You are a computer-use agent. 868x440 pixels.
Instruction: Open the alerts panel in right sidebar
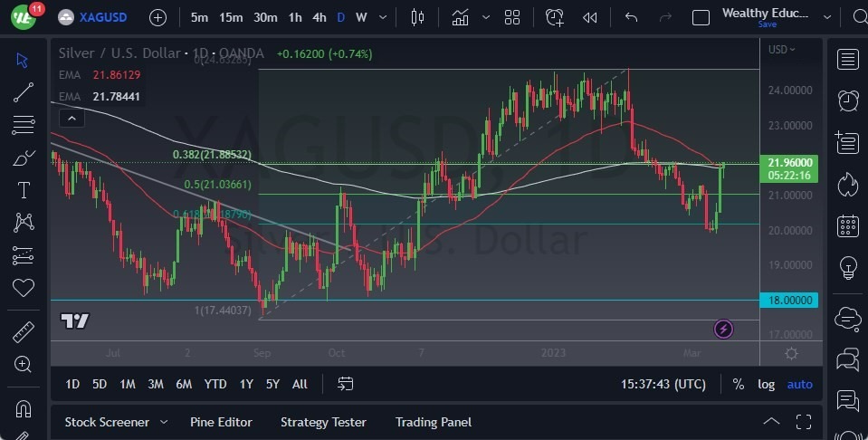click(x=847, y=100)
